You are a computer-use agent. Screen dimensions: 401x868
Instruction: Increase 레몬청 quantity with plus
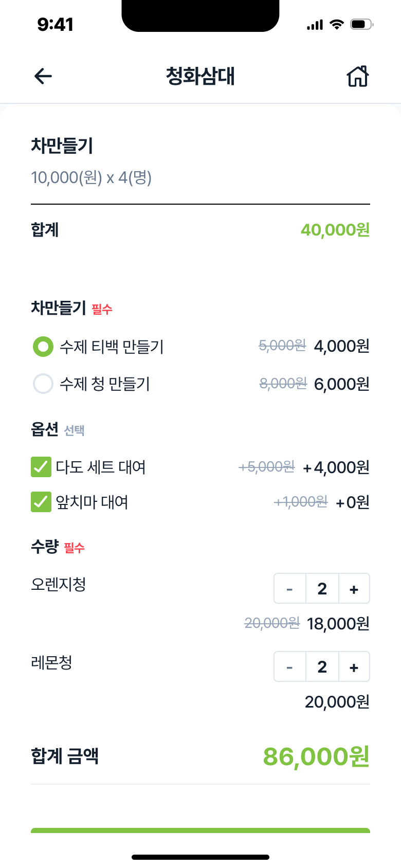pyautogui.click(x=354, y=667)
